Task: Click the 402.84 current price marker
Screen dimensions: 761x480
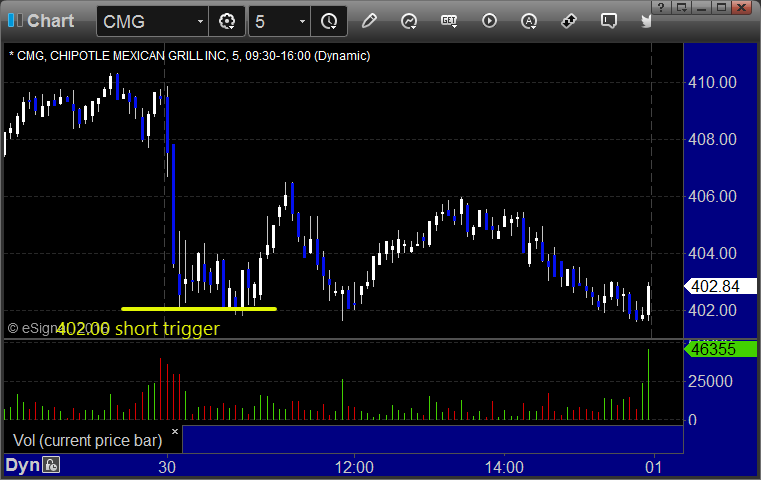Action: pos(720,286)
